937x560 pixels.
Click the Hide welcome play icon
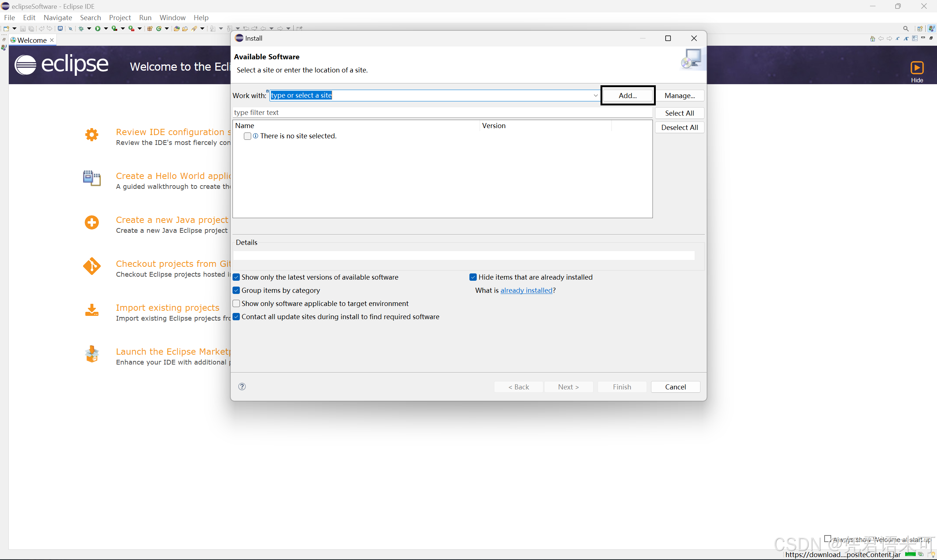click(x=917, y=68)
